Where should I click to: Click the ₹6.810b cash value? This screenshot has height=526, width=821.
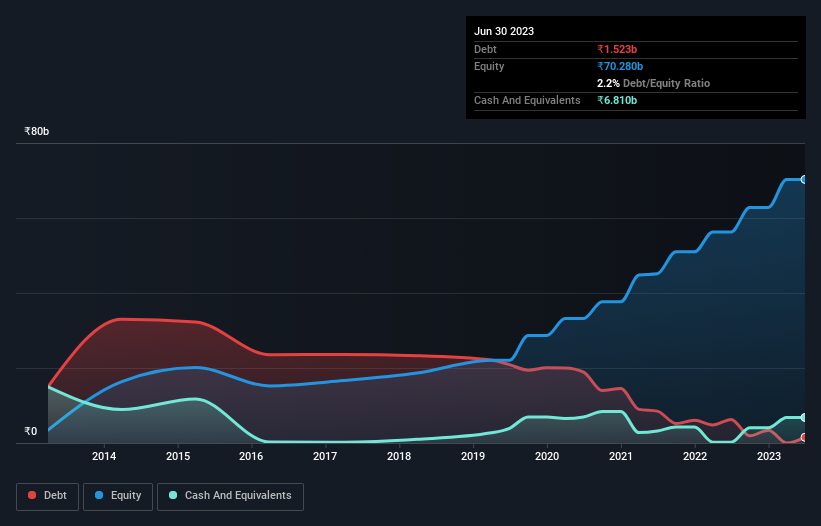click(x=617, y=100)
